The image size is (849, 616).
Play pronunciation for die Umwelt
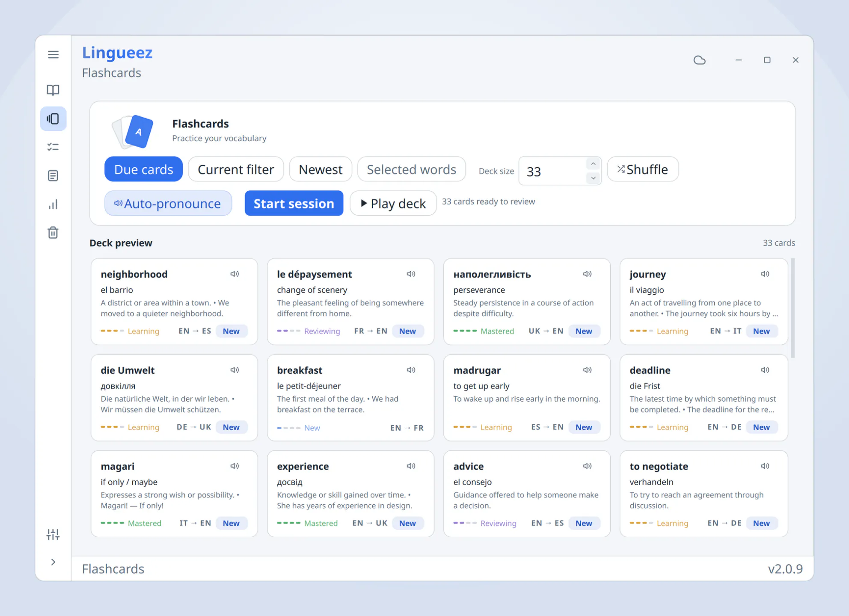tap(235, 370)
